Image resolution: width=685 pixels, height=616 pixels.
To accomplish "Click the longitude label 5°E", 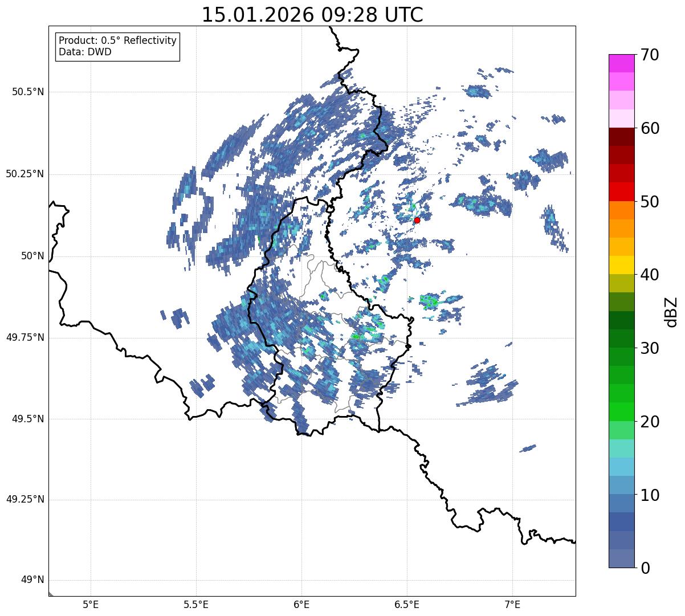I will click(x=91, y=604).
